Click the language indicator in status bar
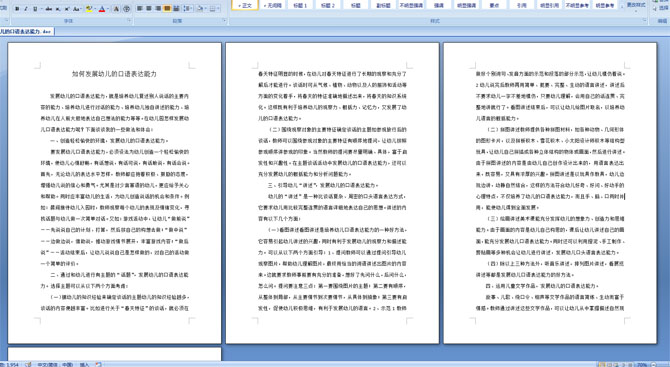Image resolution: width=670 pixels, height=367 pixels. click(55, 364)
